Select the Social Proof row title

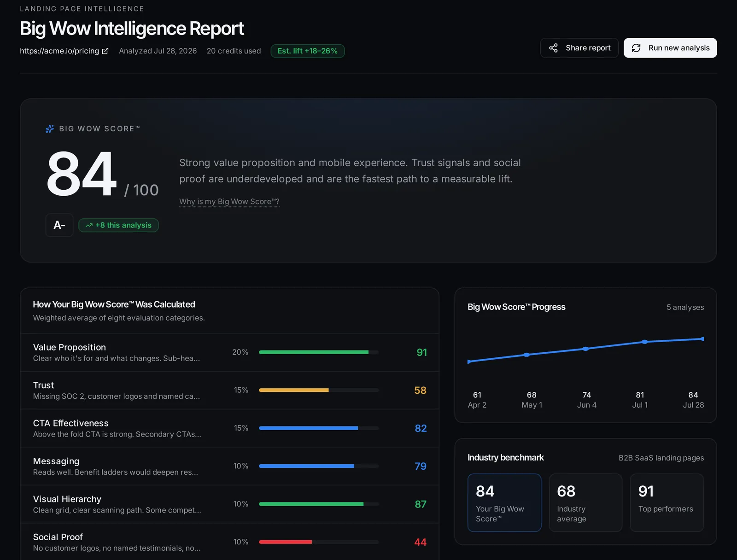(58, 537)
